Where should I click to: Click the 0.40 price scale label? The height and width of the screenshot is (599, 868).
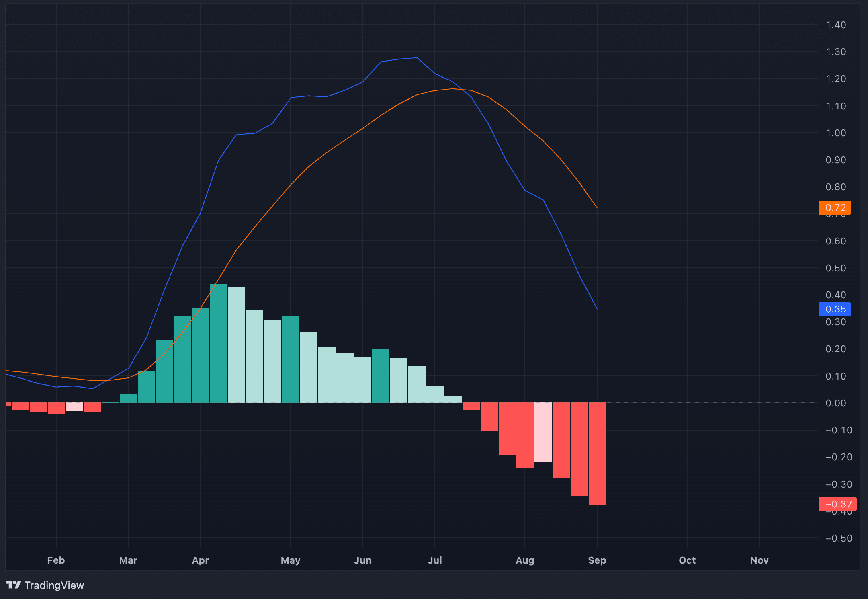[x=836, y=295]
